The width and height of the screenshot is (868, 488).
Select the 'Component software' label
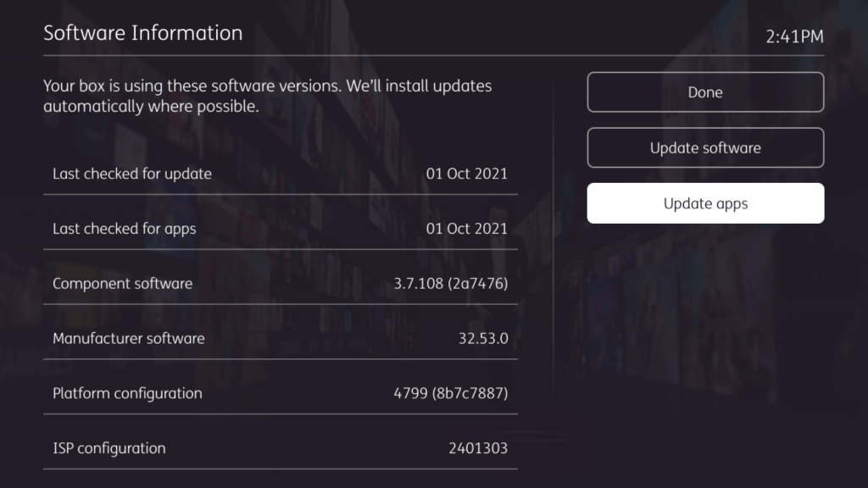click(x=122, y=284)
